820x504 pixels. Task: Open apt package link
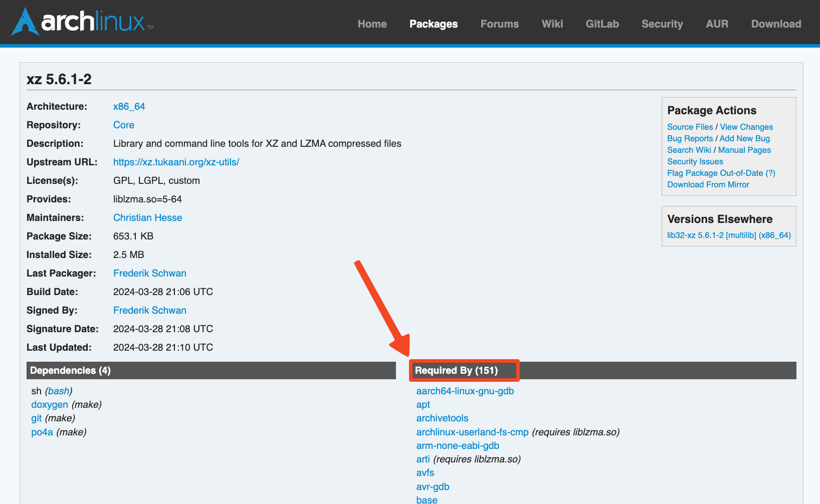coord(423,405)
